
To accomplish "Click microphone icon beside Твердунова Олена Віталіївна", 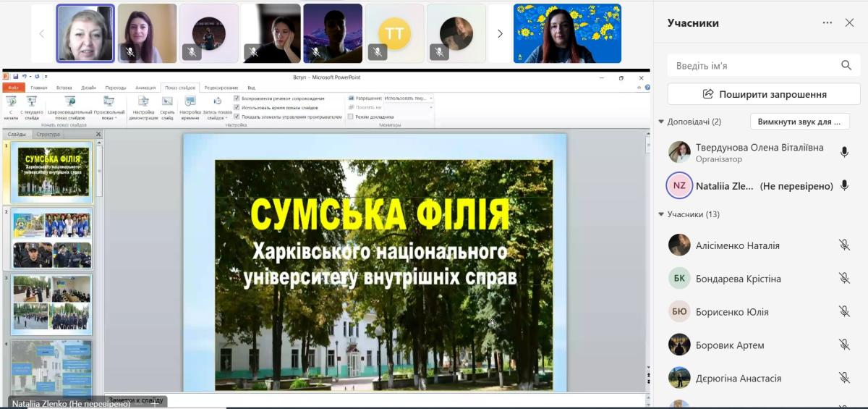I will point(844,152).
